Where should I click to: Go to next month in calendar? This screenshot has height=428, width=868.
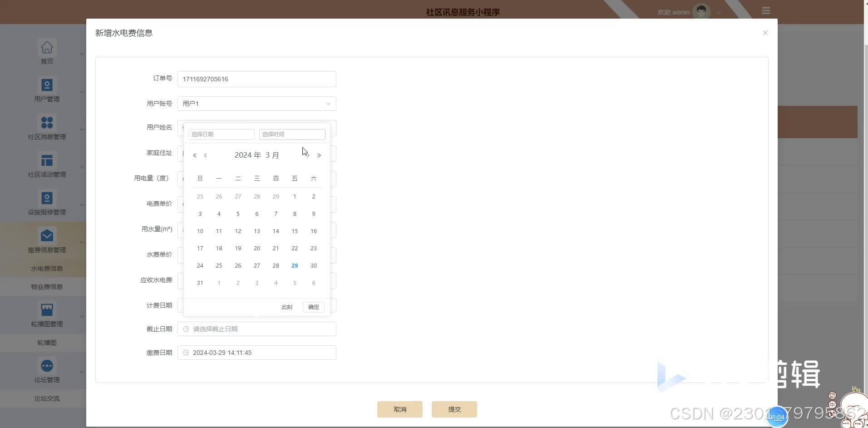308,155
